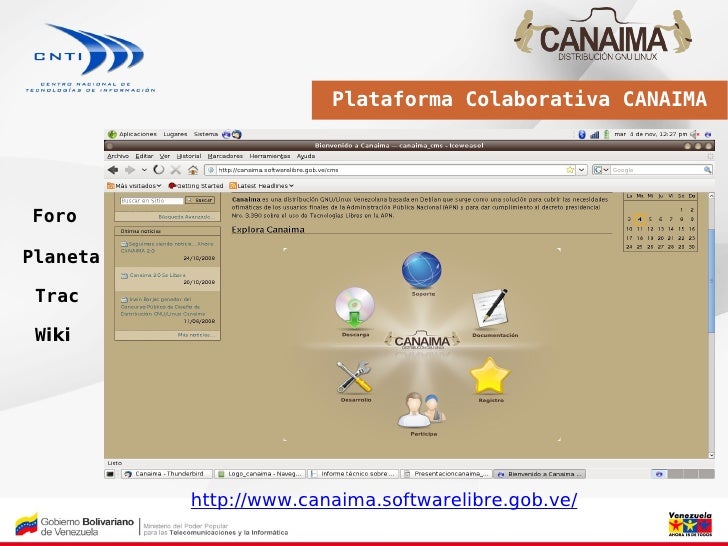Screen dimensions: 728x546
Task: Click the Bluetooth tray icon
Action: click(x=582, y=135)
